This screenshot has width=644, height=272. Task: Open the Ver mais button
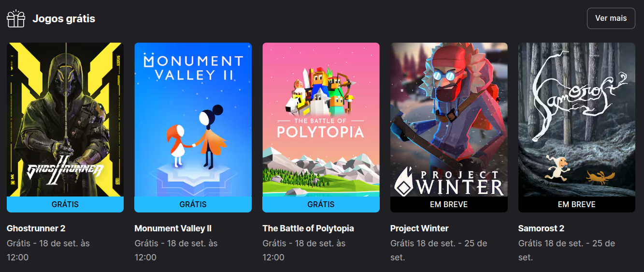coord(611,18)
